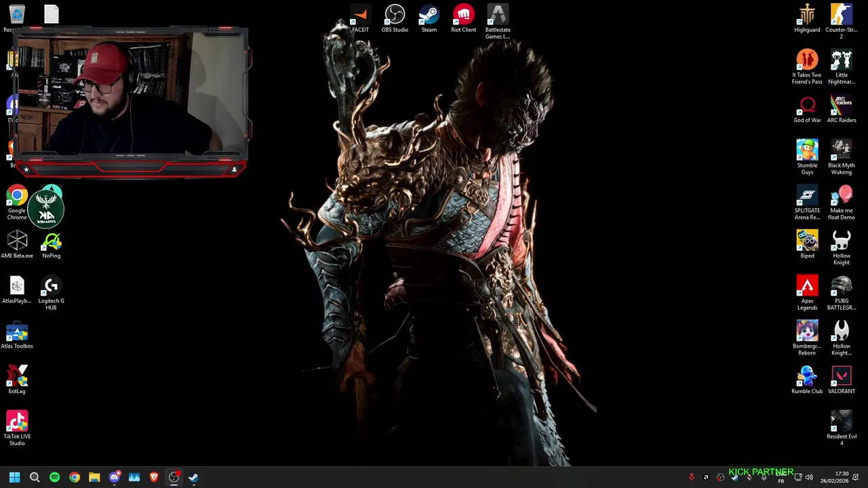Select the Atlas Toolbox desktop icon
868x488 pixels.
[17, 335]
